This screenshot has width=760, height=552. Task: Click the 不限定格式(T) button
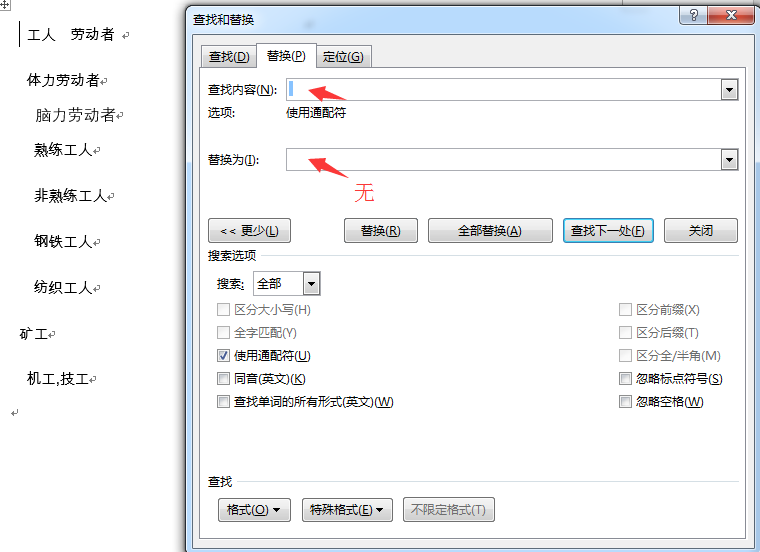click(x=448, y=509)
